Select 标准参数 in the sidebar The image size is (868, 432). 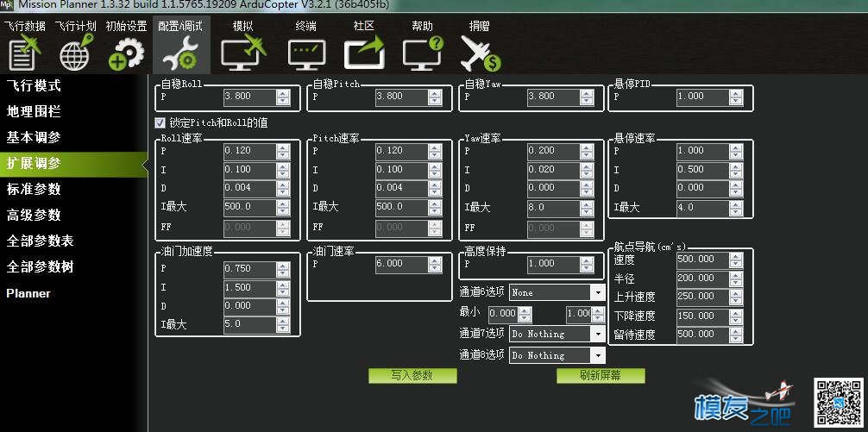point(34,189)
